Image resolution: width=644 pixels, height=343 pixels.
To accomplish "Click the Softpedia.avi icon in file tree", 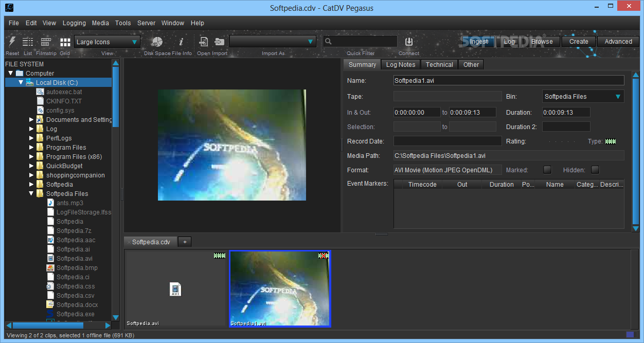I will coord(50,258).
